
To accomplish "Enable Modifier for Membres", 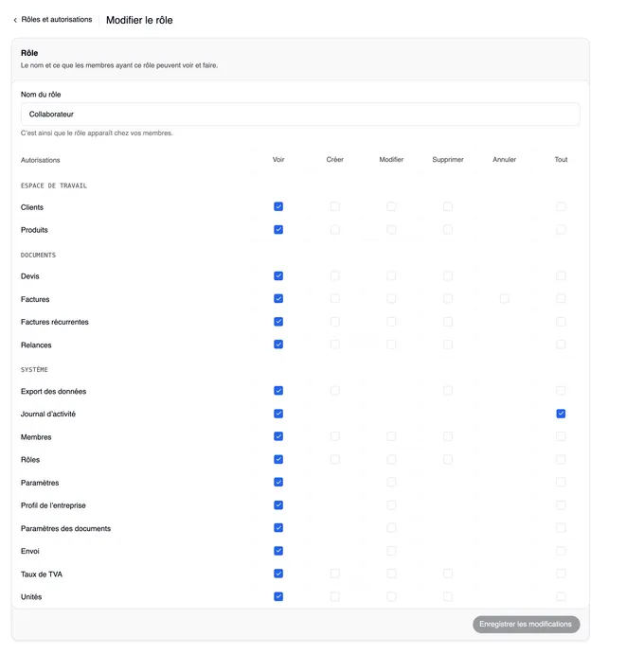I will [391, 436].
